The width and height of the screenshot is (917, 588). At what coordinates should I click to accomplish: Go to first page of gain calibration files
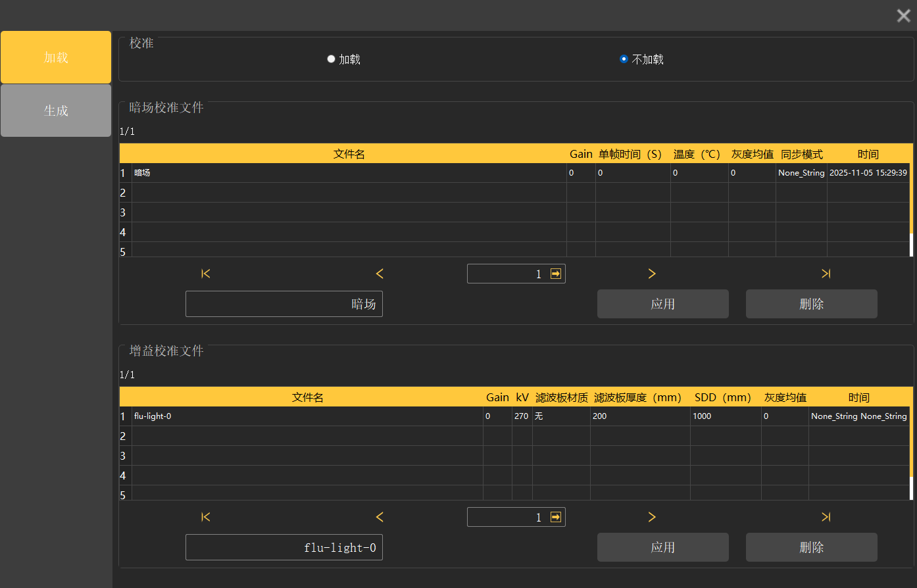click(x=206, y=517)
